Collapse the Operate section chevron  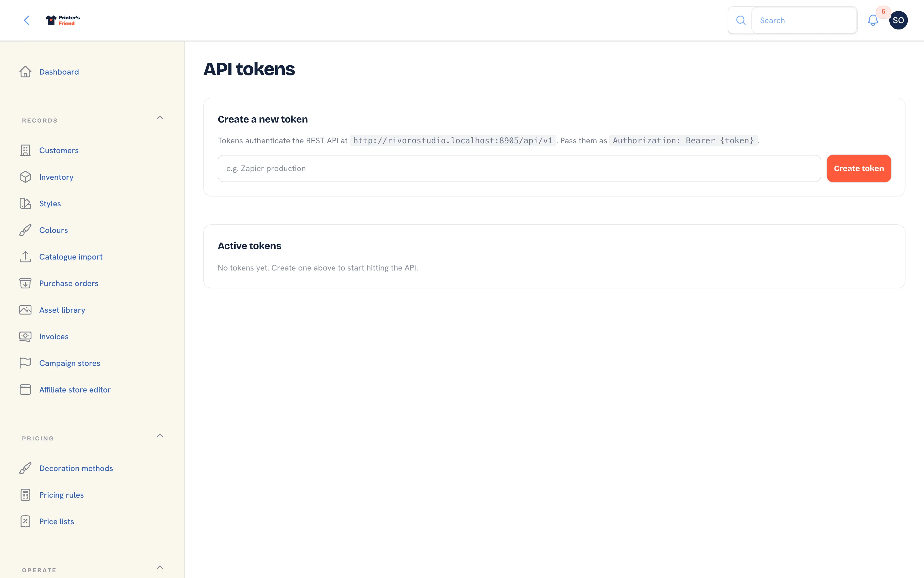tap(160, 567)
